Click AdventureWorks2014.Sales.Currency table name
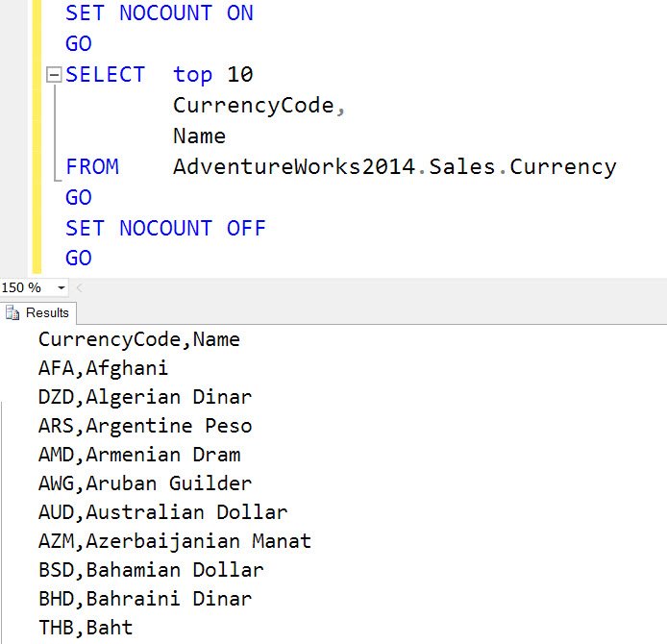The image size is (667, 644). pyautogui.click(x=395, y=166)
